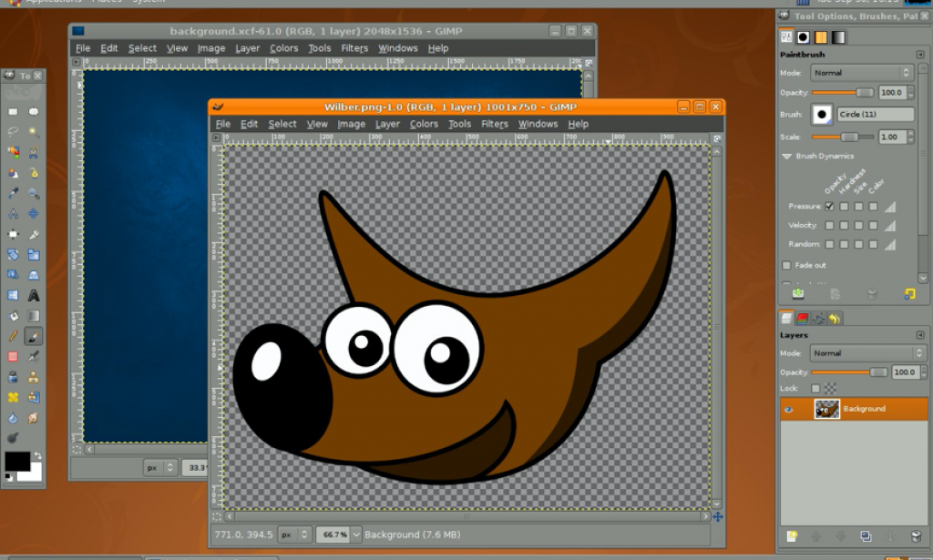Create a new layer with the new-layer icon
This screenshot has height=560, width=933.
click(x=792, y=536)
